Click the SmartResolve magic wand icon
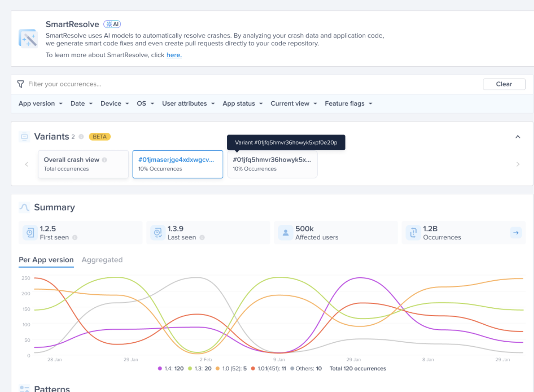The width and height of the screenshot is (534, 392). 28,38
